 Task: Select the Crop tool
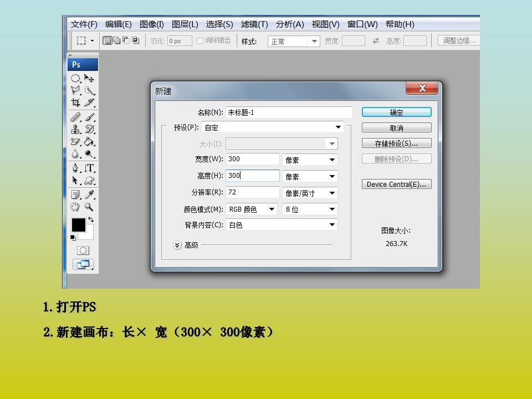(x=75, y=103)
